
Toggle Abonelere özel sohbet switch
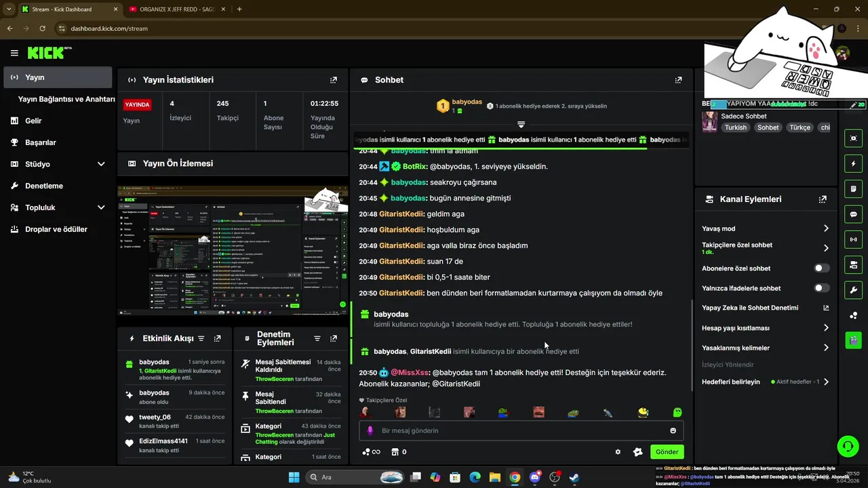[x=822, y=268]
